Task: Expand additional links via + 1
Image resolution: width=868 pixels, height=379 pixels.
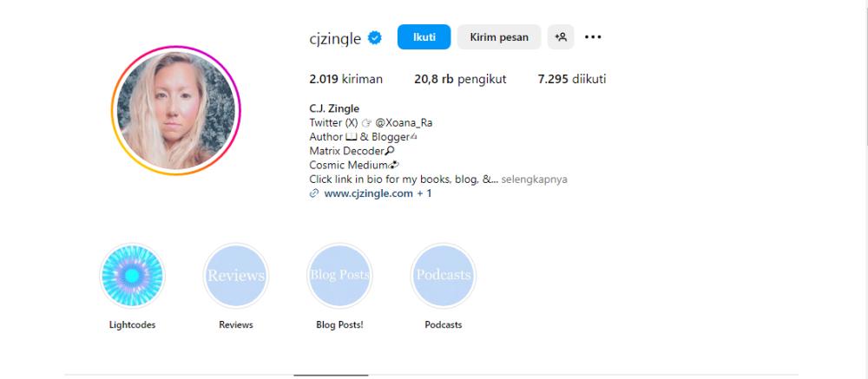Action: pos(424,193)
